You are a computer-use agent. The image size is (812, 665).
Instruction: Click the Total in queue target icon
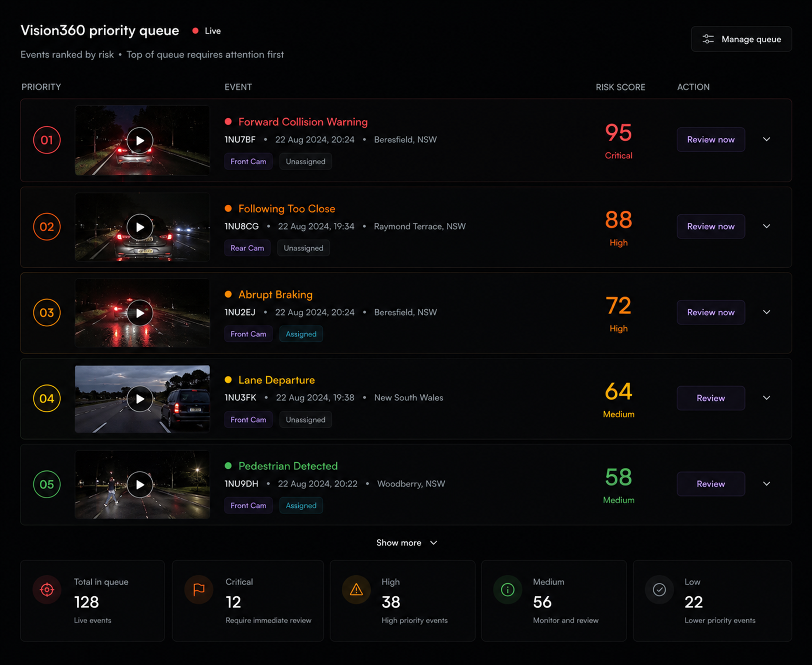pyautogui.click(x=47, y=590)
